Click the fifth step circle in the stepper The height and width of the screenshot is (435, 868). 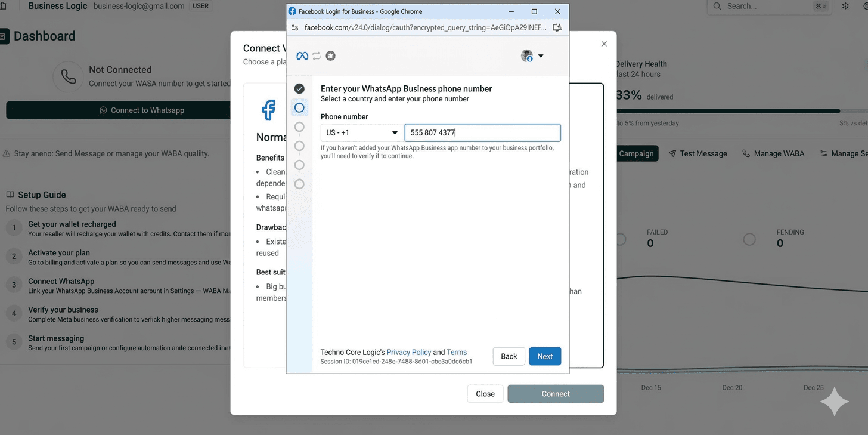click(299, 165)
